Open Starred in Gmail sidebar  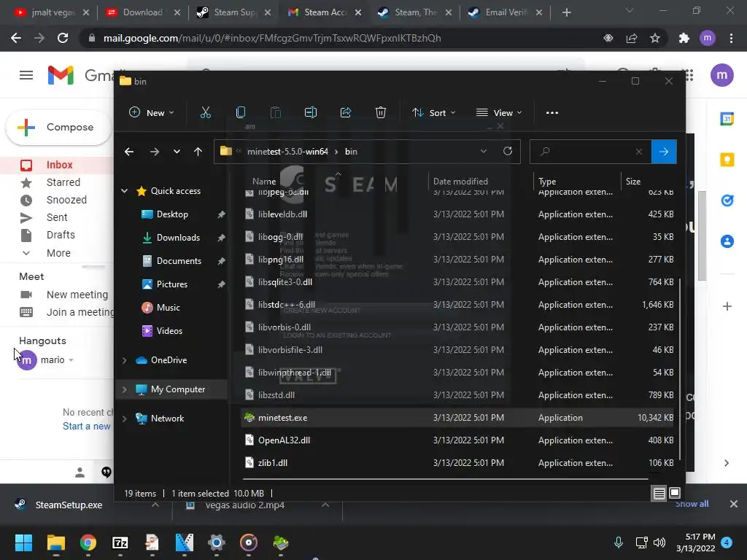pyautogui.click(x=63, y=182)
